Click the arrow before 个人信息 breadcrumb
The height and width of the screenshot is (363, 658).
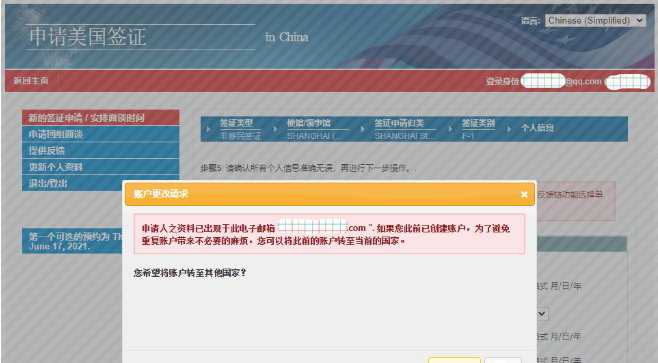(x=509, y=129)
